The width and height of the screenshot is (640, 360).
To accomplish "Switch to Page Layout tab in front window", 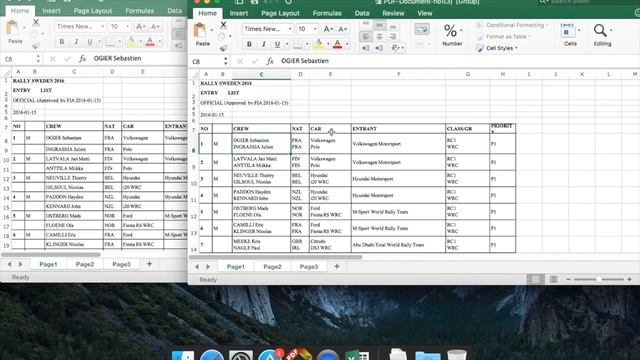I will (x=280, y=13).
